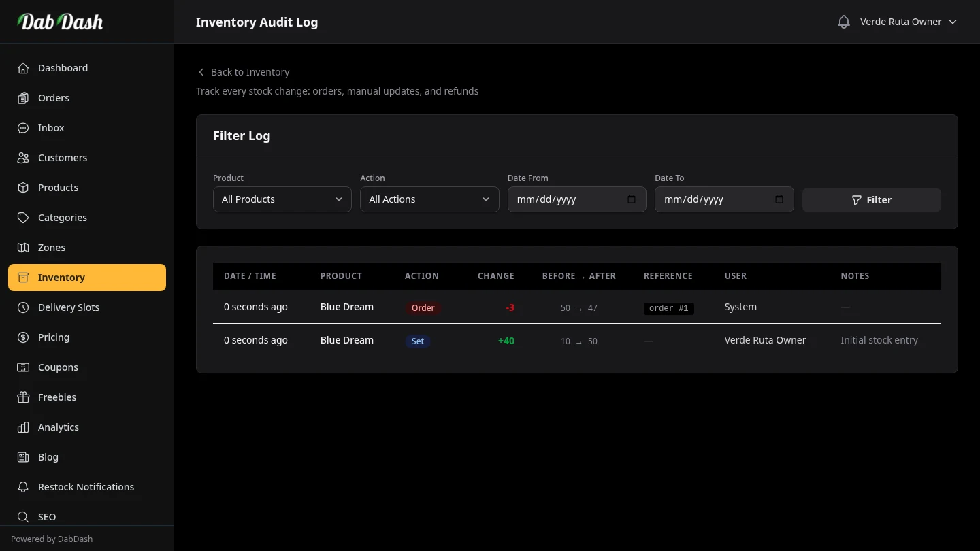
Task: Expand the All Actions dropdown
Action: tap(429, 199)
